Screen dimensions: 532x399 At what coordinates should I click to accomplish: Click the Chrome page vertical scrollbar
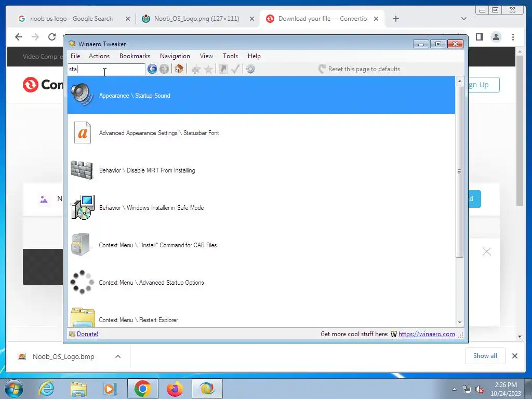click(520, 130)
